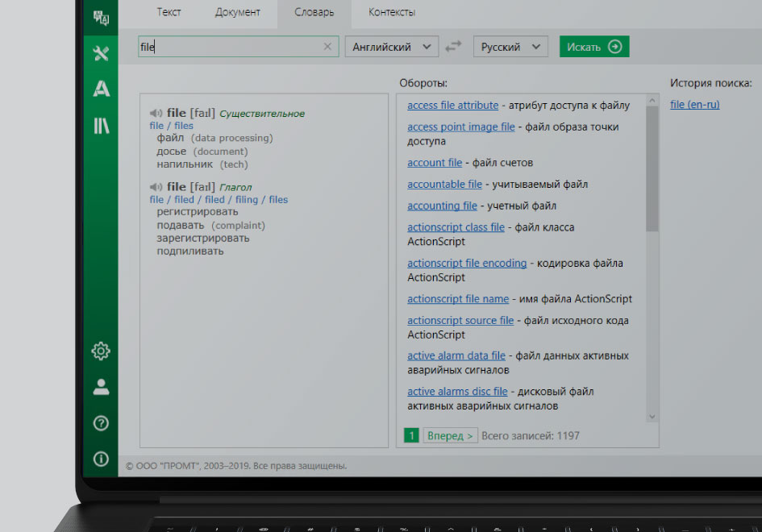762x532 pixels.
Task: Open settings via the gear icon
Action: tap(101, 351)
